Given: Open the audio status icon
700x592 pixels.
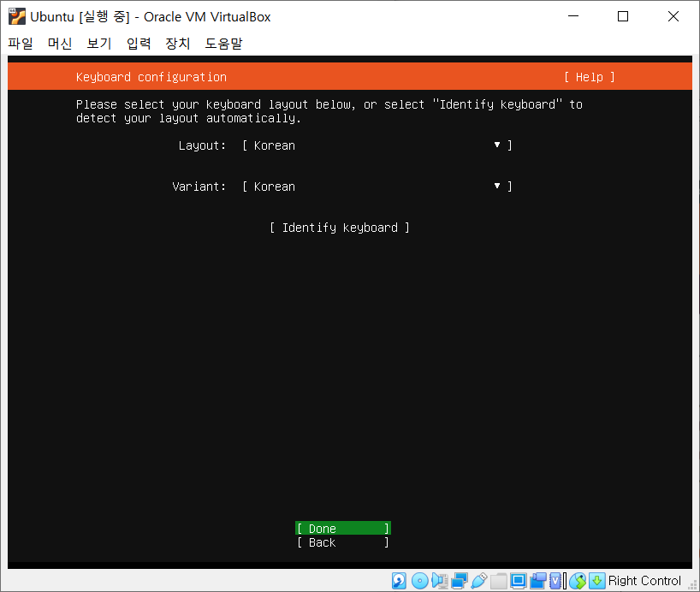Looking at the screenshot, I should pos(440,580).
